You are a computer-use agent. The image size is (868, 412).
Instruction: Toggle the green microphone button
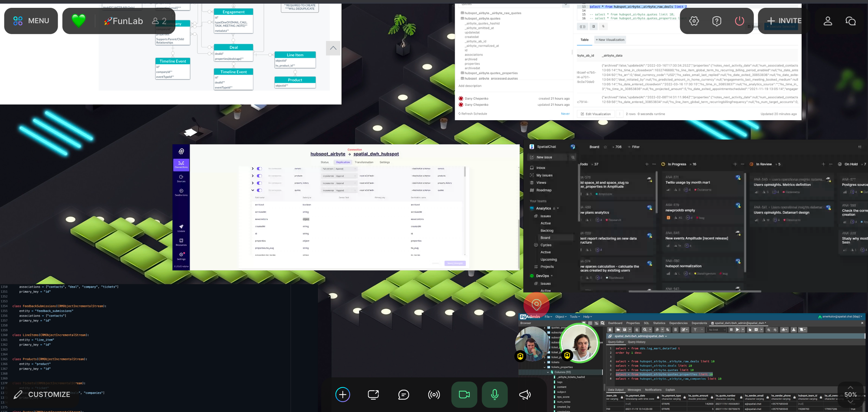tap(495, 395)
